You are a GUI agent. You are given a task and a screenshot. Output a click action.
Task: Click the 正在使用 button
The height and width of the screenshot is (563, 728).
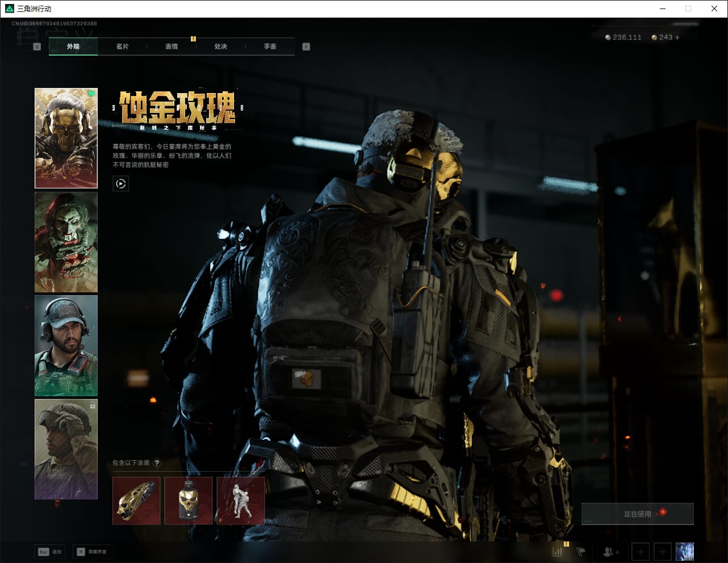click(x=637, y=514)
